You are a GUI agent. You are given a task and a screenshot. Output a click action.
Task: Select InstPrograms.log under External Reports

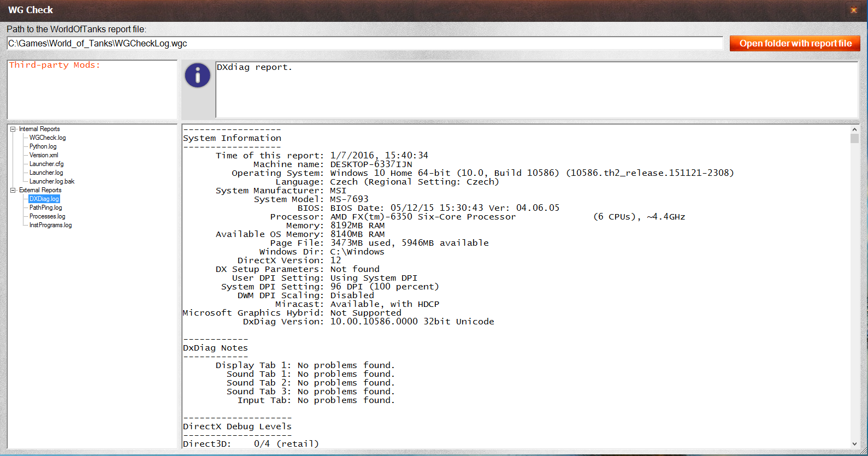[x=50, y=226]
